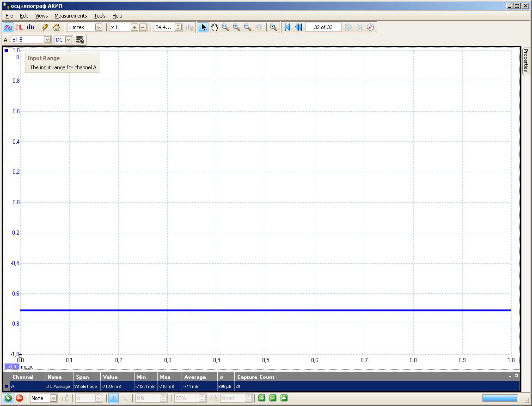The width and height of the screenshot is (532, 406).
Task: Toggle the arrow selection tool
Action: pos(203,27)
